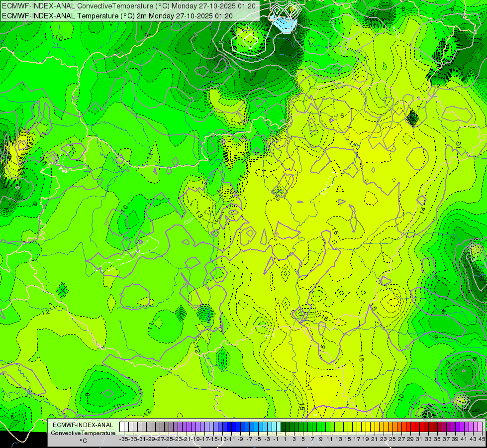Viewport: 487px width, 448px height.
Task: Pick the grey swatch above legend value -27
Action: coord(158,427)
